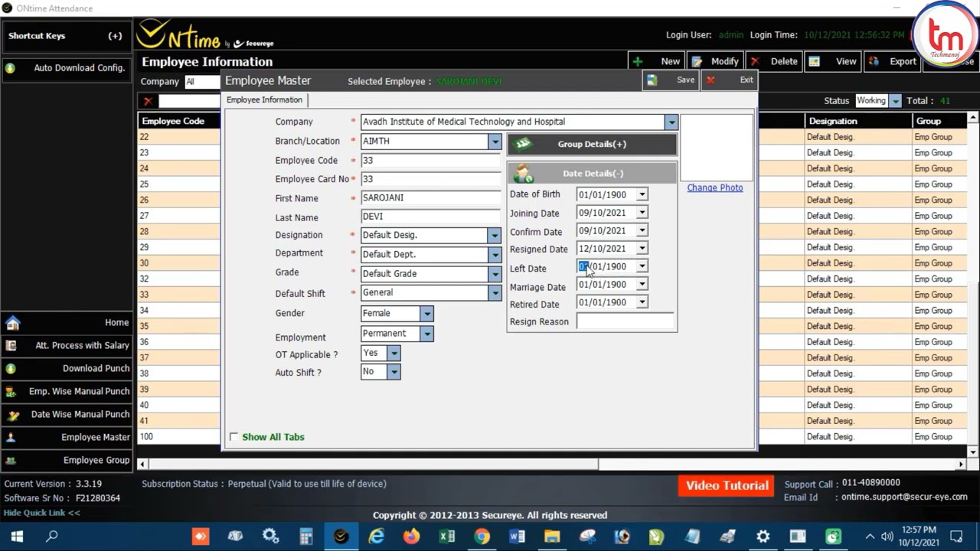Open the Department dropdown
This screenshot has height=551, width=980.
(x=495, y=255)
